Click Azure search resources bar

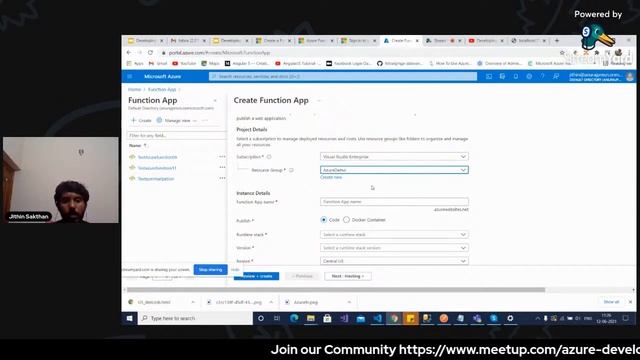[343, 76]
